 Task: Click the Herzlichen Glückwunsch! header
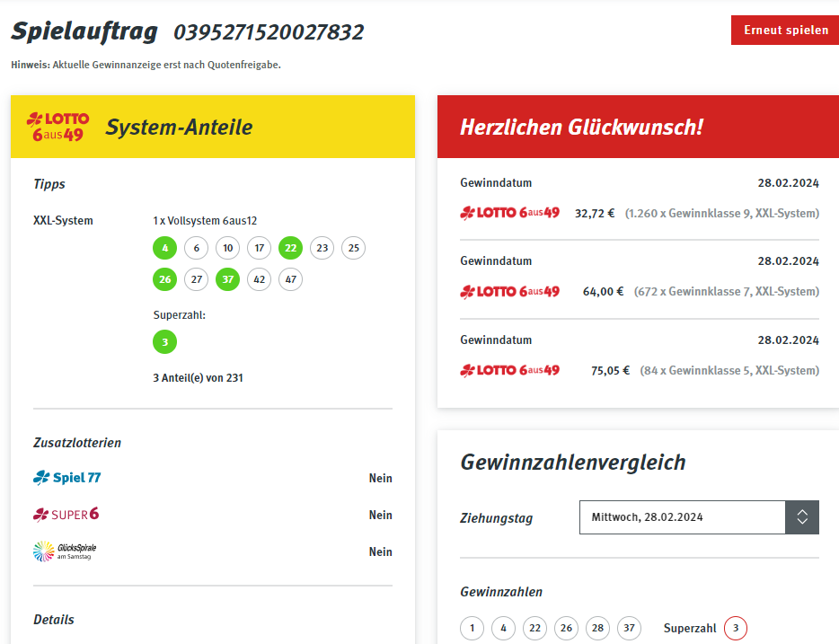click(581, 128)
